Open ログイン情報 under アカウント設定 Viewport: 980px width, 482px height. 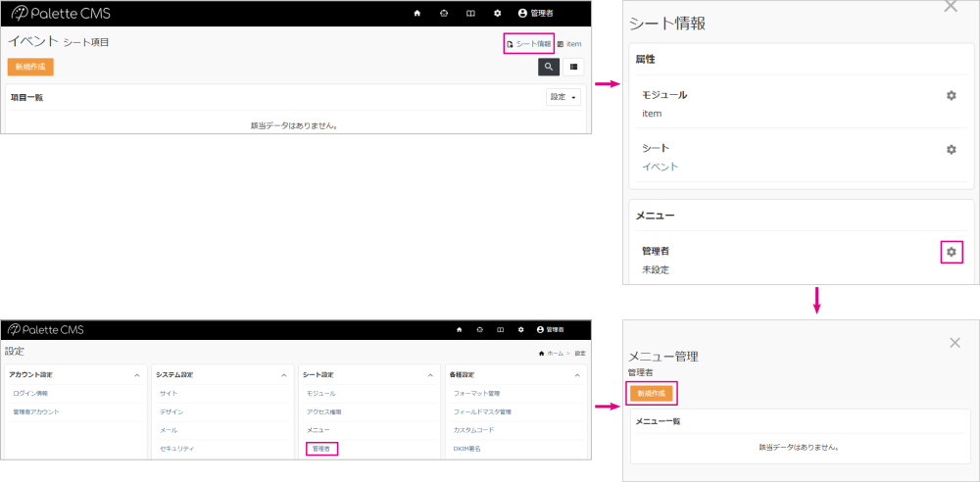point(30,393)
